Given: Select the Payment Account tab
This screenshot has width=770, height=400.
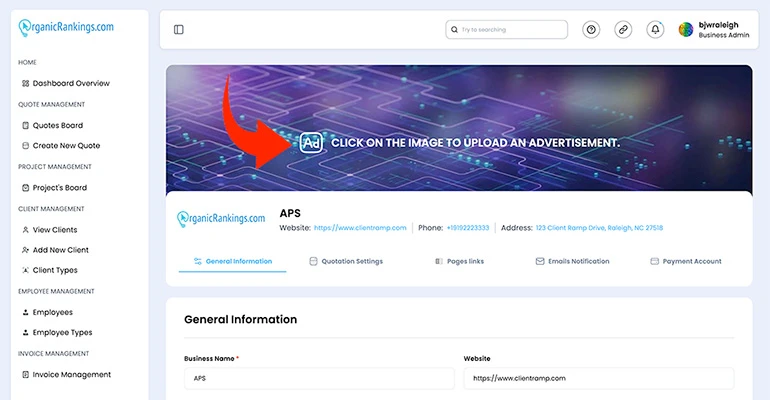Looking at the screenshot, I should coord(686,261).
